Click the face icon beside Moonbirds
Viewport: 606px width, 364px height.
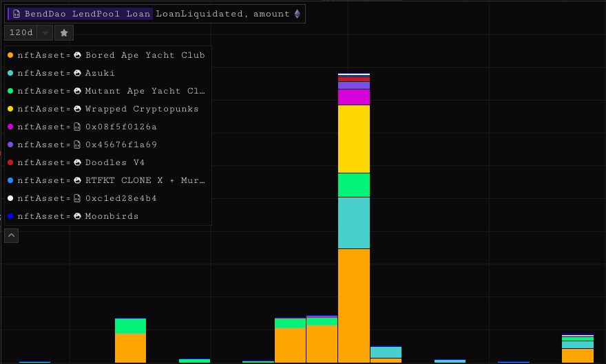77,216
